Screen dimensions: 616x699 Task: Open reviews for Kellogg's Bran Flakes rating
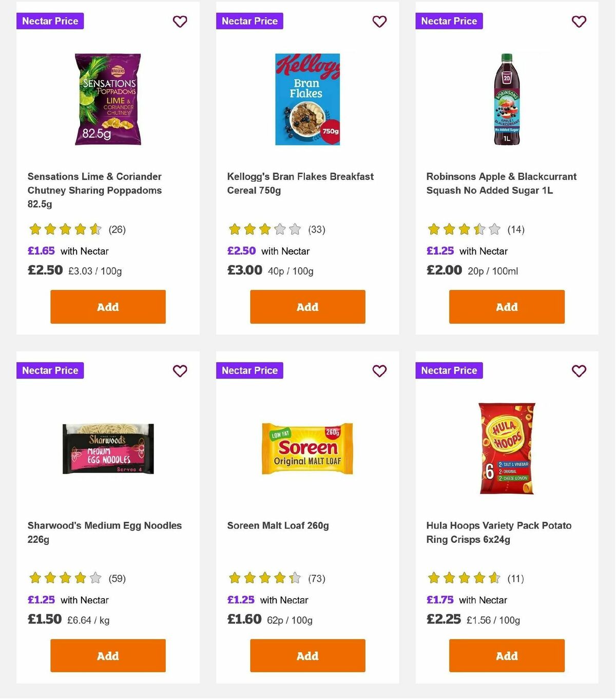click(x=316, y=230)
